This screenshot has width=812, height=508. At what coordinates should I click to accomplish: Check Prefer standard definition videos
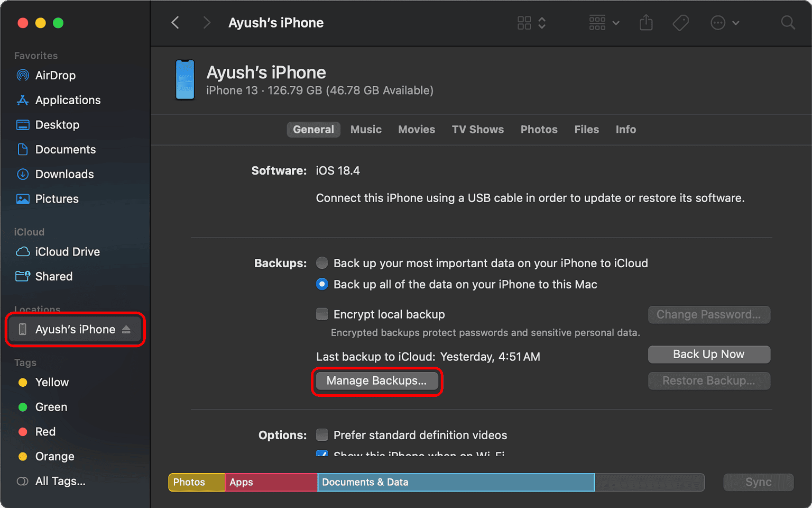(322, 434)
